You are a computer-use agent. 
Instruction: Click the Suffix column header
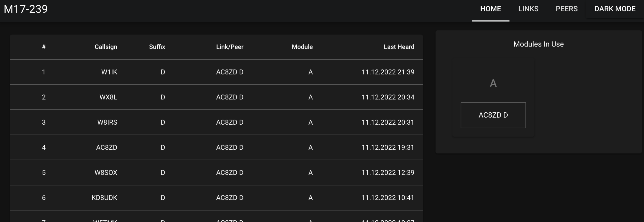(x=157, y=47)
